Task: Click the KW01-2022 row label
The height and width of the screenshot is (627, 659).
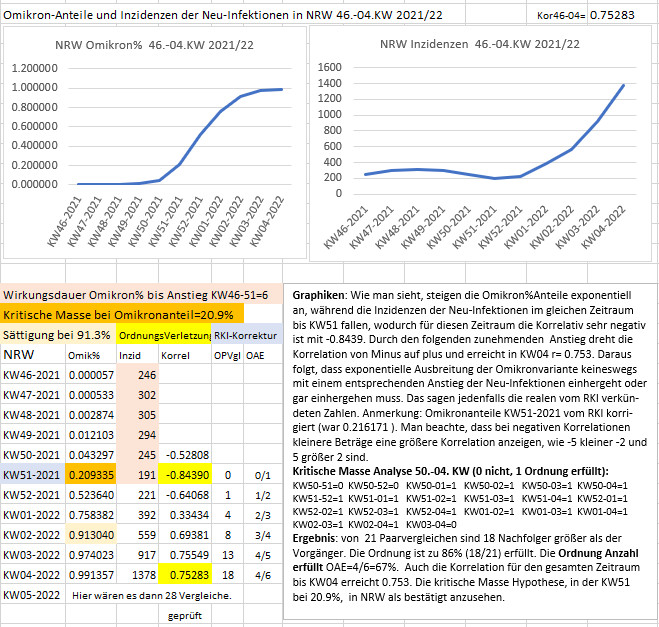Action: click(x=33, y=515)
